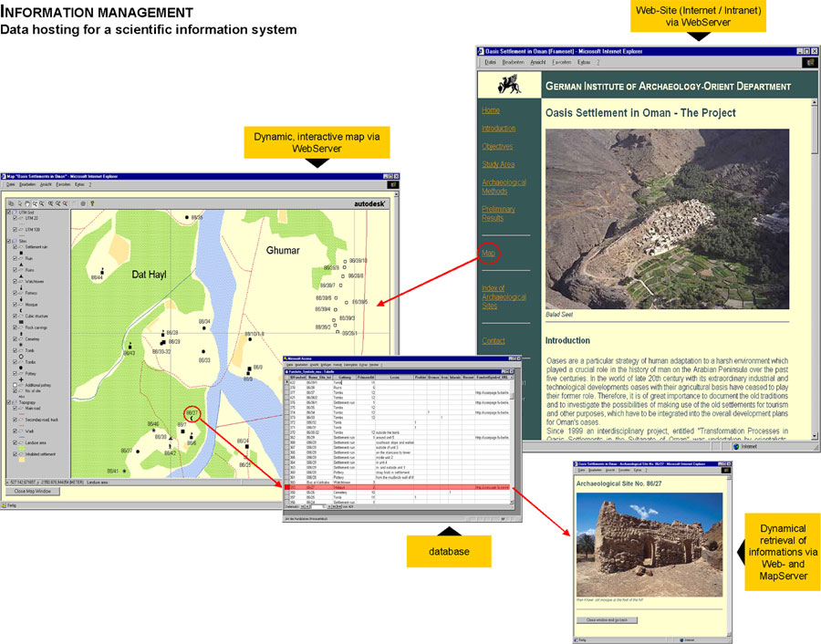This screenshot has width=821, height=644.
Task: Open the Introduction link in sidebar
Action: pyautogui.click(x=498, y=129)
